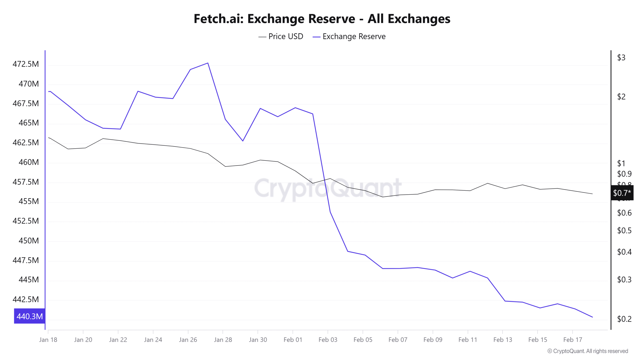Click the $3 right axis label

tap(621, 58)
